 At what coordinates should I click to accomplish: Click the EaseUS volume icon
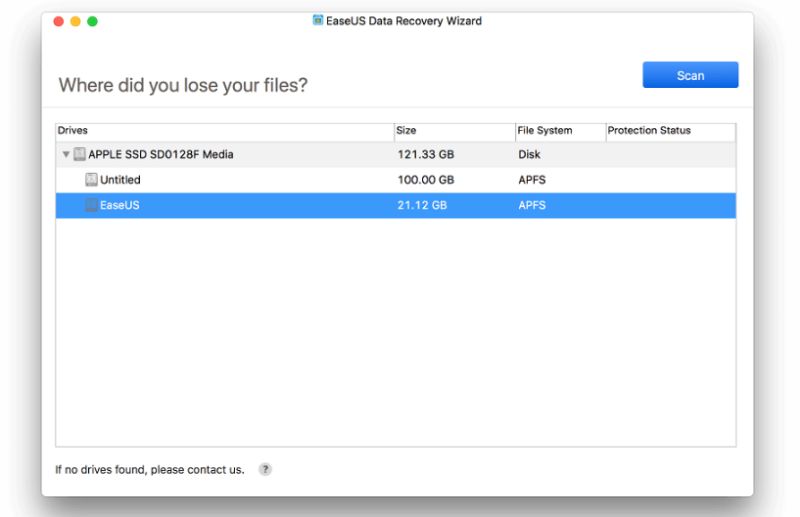pos(91,205)
